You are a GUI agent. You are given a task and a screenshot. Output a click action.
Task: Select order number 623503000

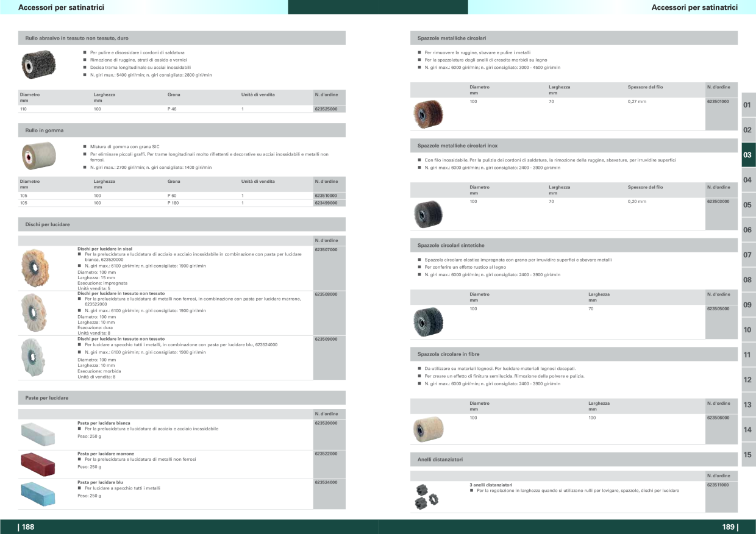[x=718, y=201]
